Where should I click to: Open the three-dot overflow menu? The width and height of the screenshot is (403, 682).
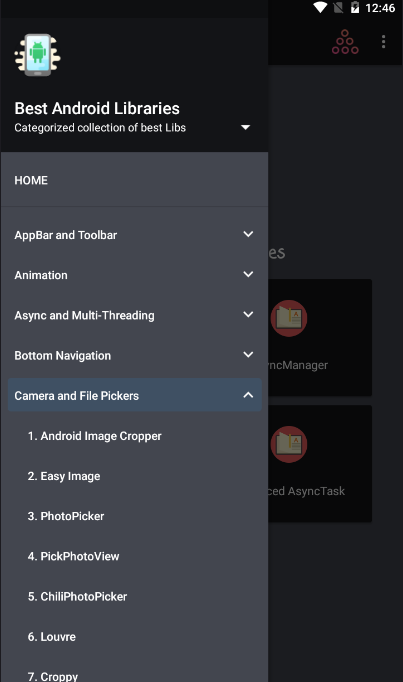(x=383, y=42)
